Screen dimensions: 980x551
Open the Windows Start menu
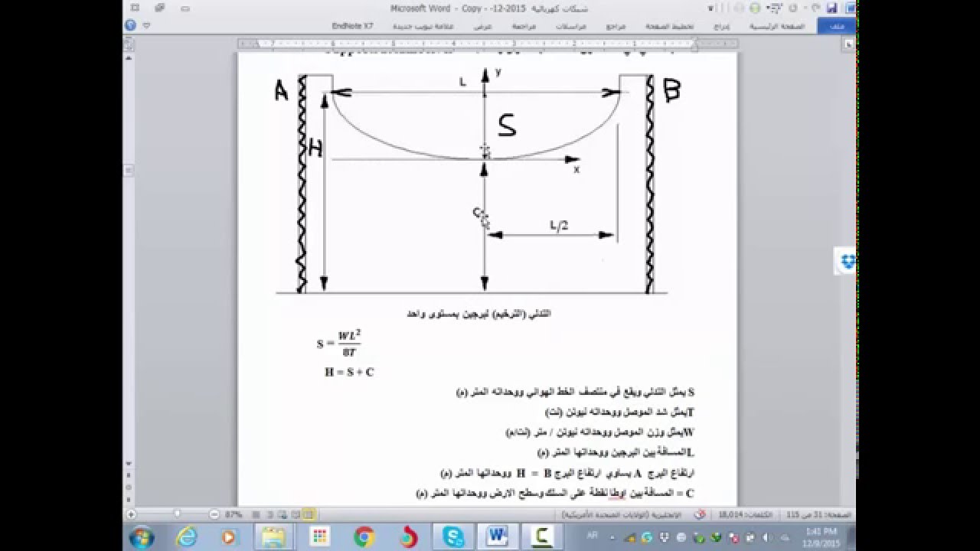pyautogui.click(x=143, y=536)
